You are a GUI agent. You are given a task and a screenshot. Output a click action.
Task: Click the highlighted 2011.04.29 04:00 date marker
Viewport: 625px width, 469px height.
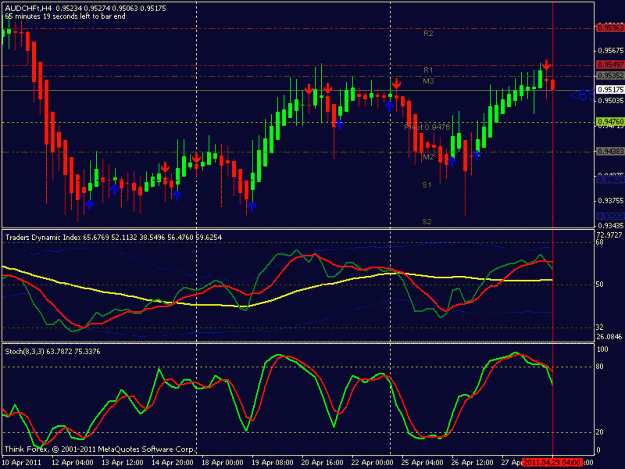pyautogui.click(x=552, y=462)
